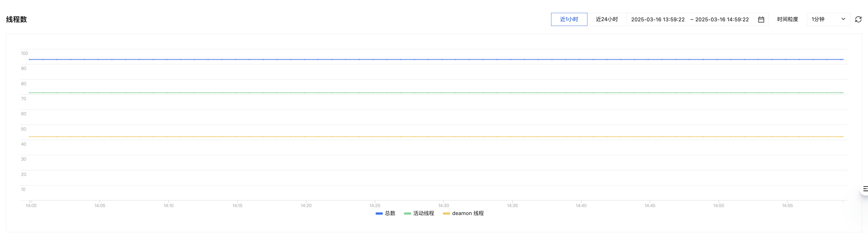Edit the start time 2025-03-16 13:59:22
This screenshot has width=868, height=235.
click(x=658, y=20)
